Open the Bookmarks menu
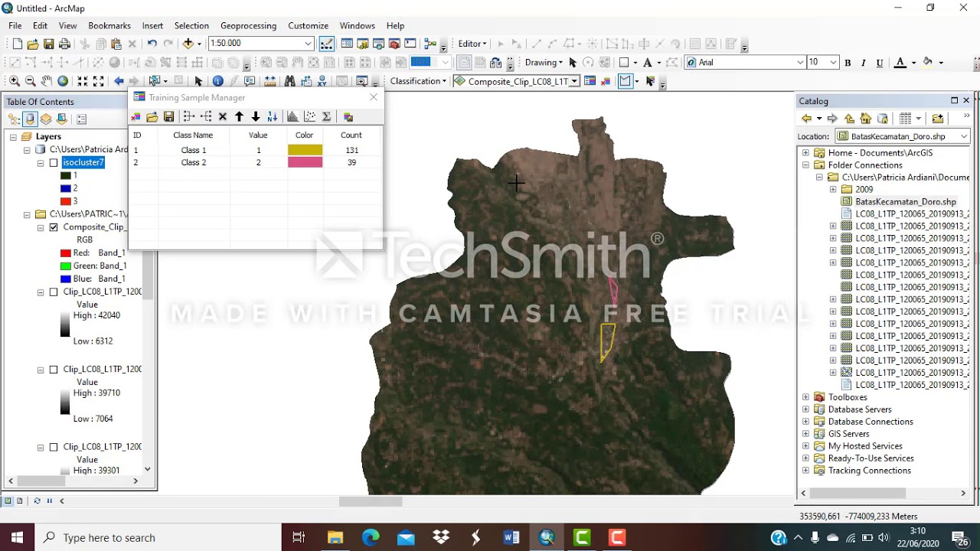 tap(109, 25)
